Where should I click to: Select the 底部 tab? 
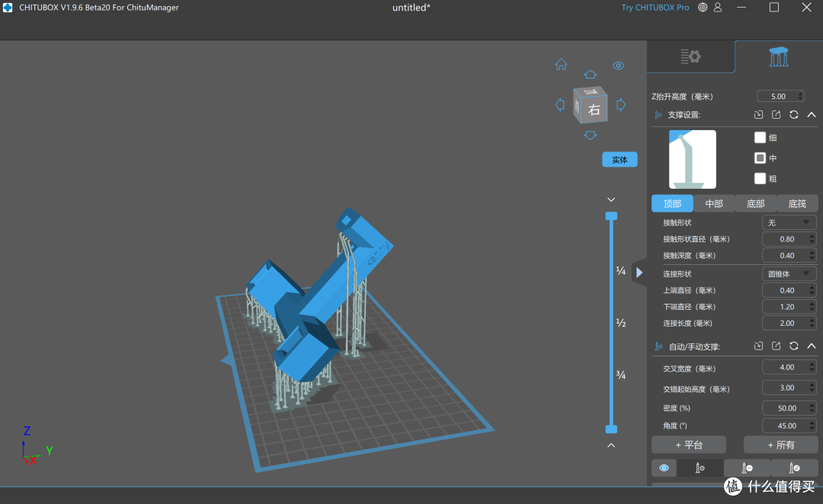coord(755,203)
